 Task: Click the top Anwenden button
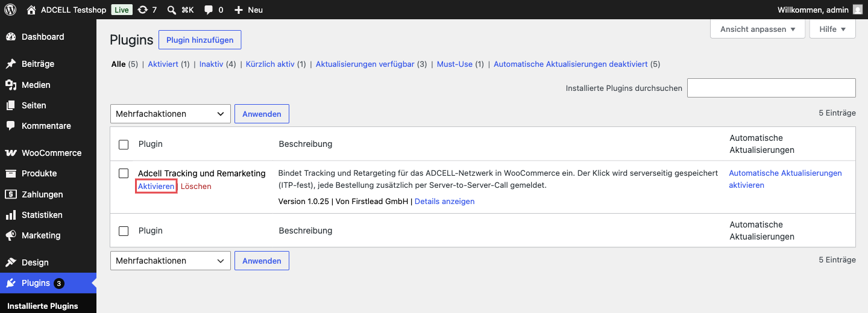tap(262, 114)
